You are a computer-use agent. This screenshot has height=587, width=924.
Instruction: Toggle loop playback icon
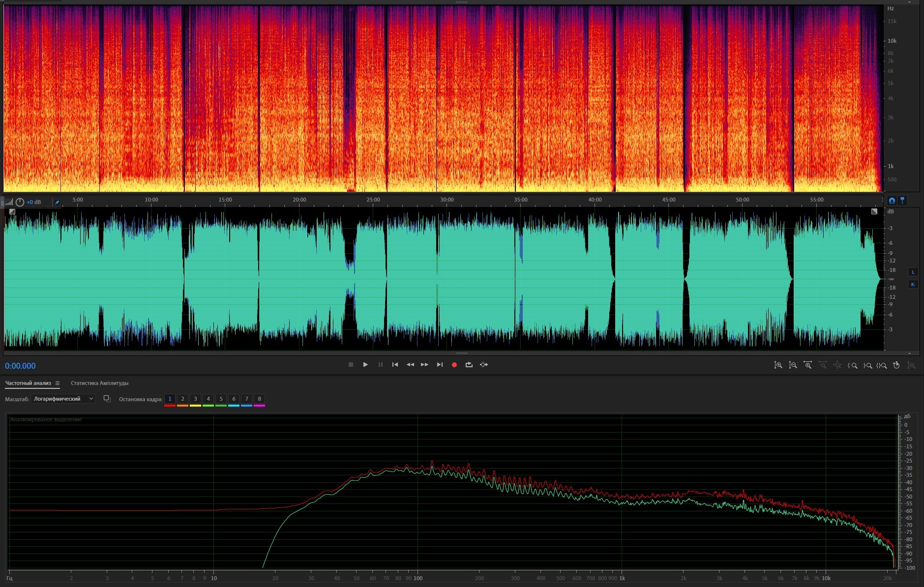click(469, 365)
